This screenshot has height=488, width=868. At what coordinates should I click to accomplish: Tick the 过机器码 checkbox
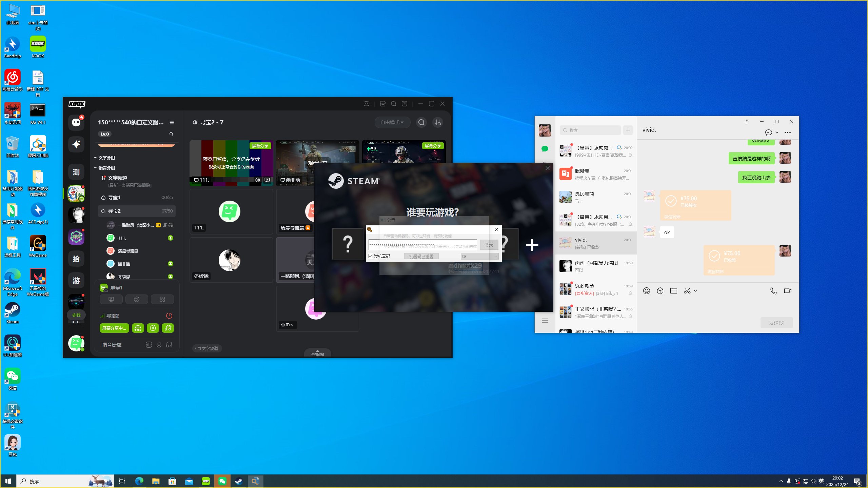(x=371, y=256)
